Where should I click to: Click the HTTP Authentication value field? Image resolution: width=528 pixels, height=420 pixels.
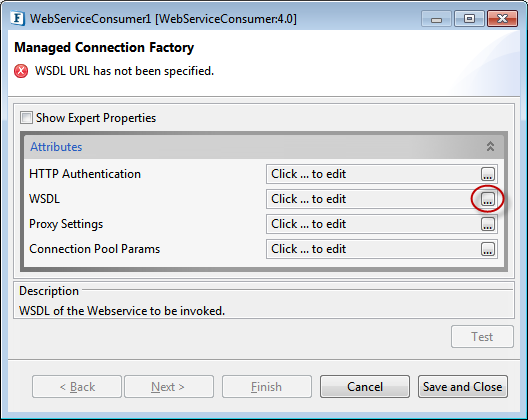click(x=373, y=174)
